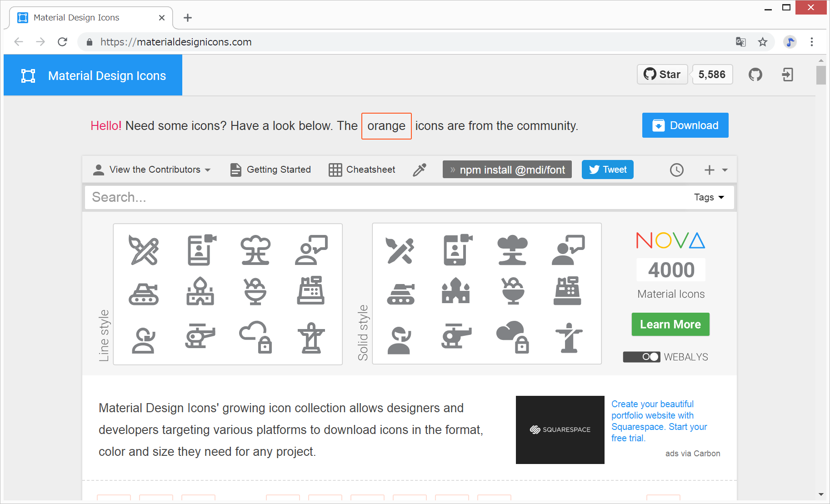Image resolution: width=830 pixels, height=504 pixels.
Task: Click the Material Design Icons logo
Action: tap(93, 75)
